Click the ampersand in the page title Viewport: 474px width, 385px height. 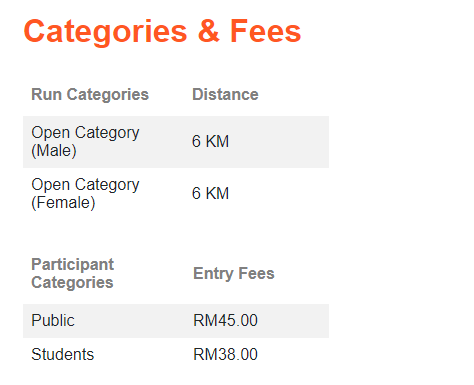[x=209, y=31]
